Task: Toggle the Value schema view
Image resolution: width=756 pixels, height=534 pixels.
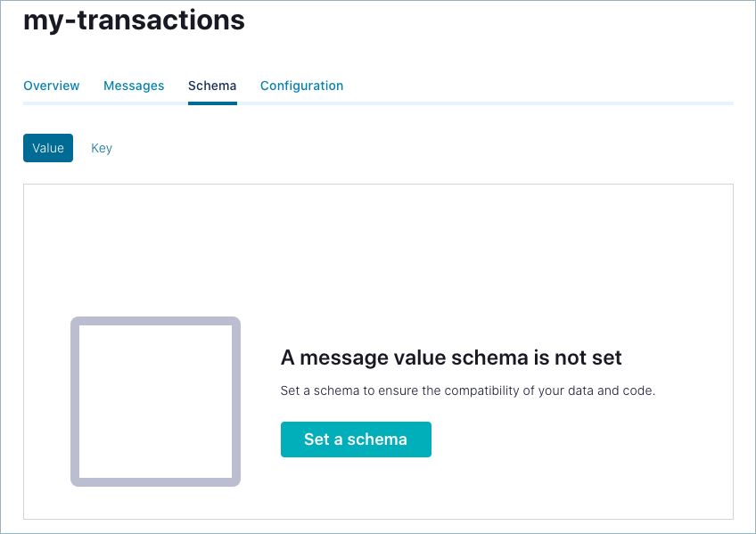Action: tap(48, 148)
